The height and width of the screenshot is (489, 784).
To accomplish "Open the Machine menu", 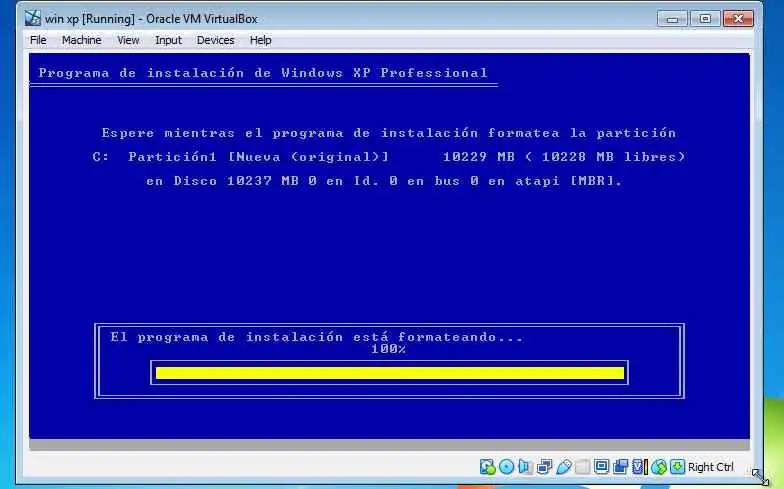I will click(82, 40).
